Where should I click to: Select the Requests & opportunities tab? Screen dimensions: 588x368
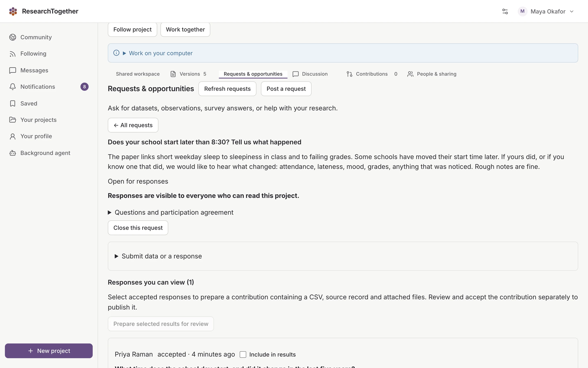[x=253, y=74]
